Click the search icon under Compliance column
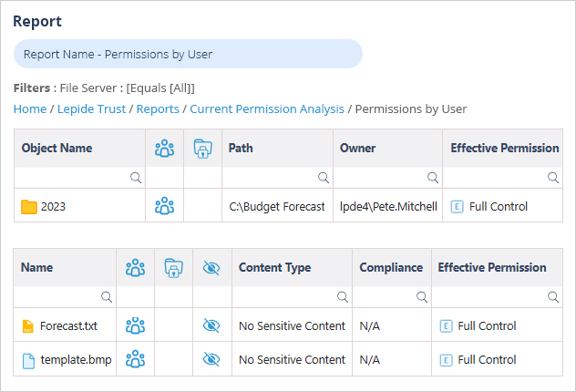The image size is (576, 392). (x=422, y=297)
